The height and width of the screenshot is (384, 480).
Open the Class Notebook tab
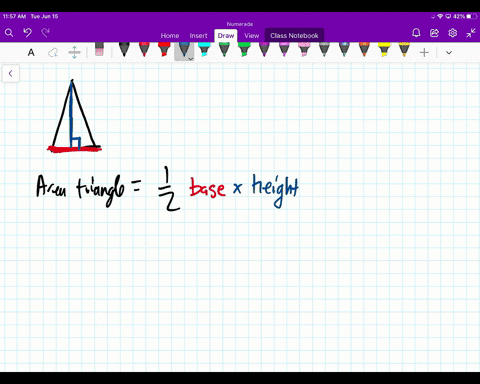click(x=294, y=36)
